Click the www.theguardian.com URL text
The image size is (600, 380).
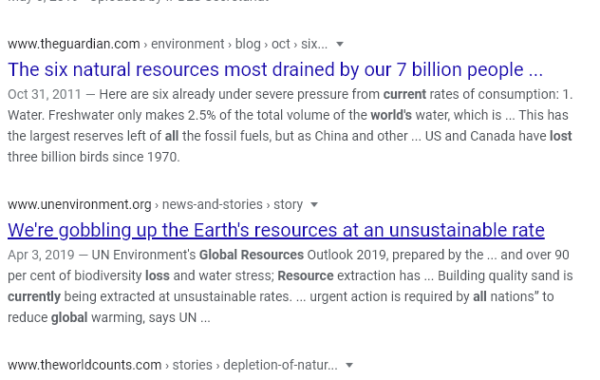click(73, 44)
